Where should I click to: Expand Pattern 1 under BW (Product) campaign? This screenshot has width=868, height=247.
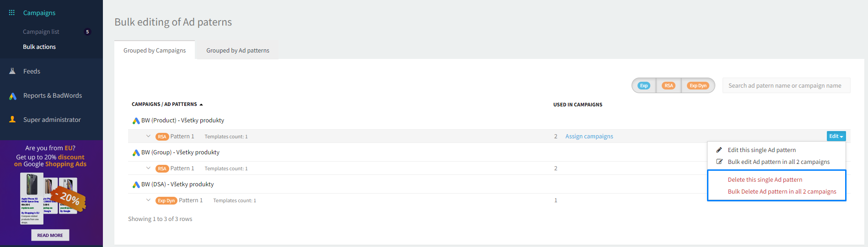tap(148, 136)
